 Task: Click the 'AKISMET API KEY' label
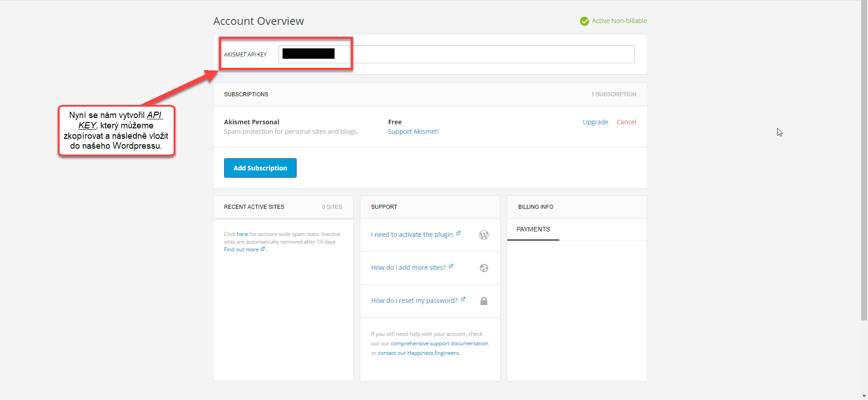tap(245, 55)
